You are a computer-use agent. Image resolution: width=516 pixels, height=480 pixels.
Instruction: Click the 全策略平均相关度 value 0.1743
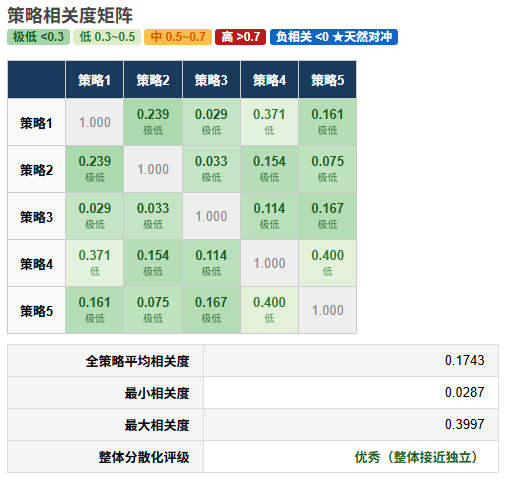[464, 360]
